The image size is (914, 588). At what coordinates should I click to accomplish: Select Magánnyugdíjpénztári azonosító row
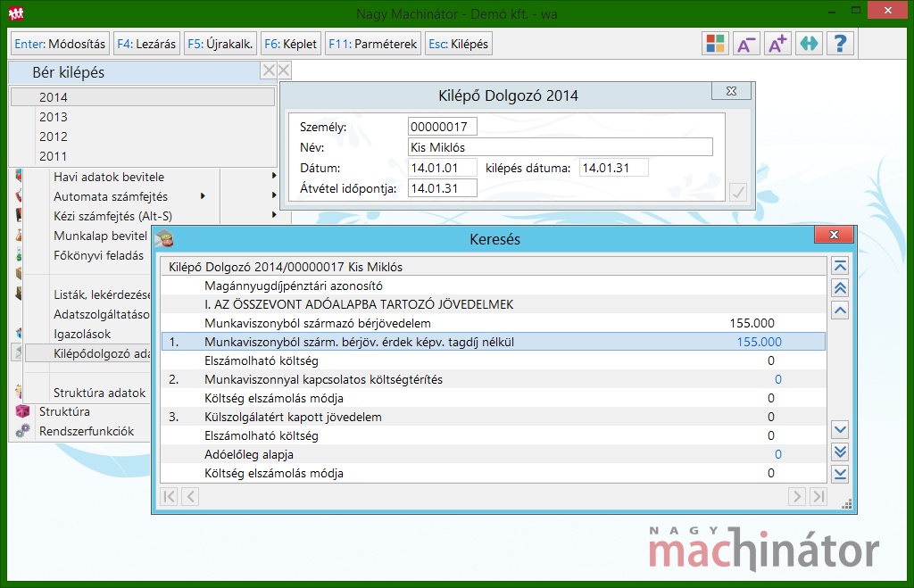click(493, 286)
